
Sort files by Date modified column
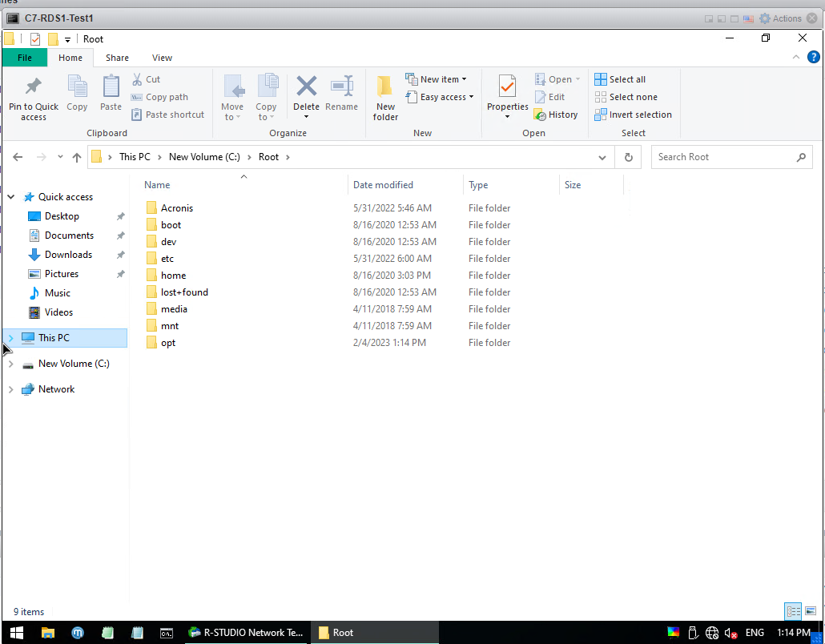pyautogui.click(x=383, y=185)
